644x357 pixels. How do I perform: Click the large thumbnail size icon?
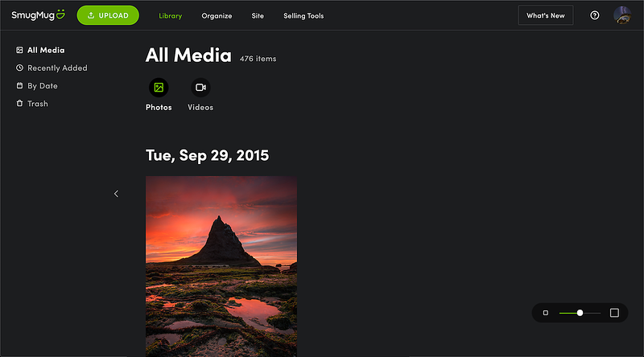click(614, 313)
